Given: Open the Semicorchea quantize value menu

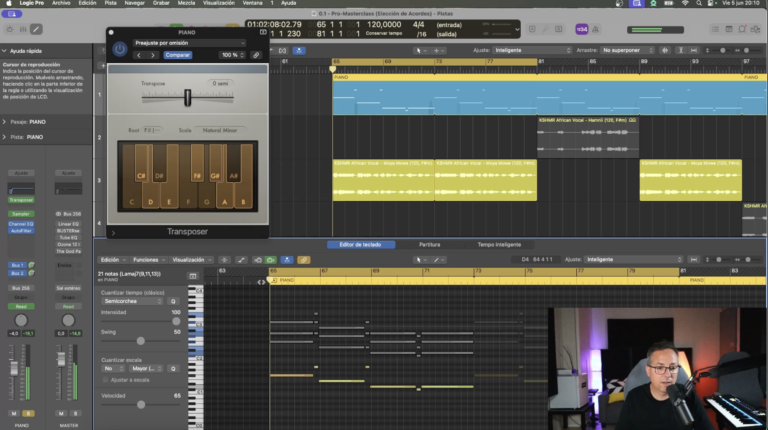Looking at the screenshot, I should tap(132, 301).
